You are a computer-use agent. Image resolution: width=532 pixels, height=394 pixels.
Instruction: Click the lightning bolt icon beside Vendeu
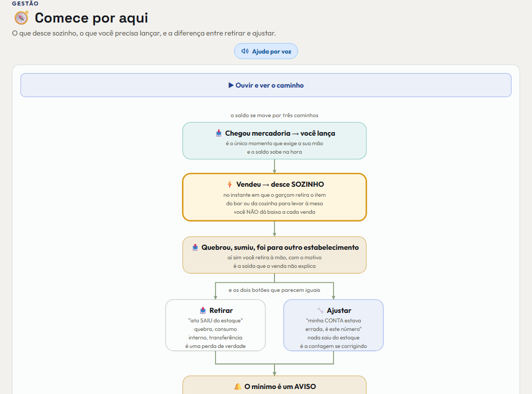point(229,184)
